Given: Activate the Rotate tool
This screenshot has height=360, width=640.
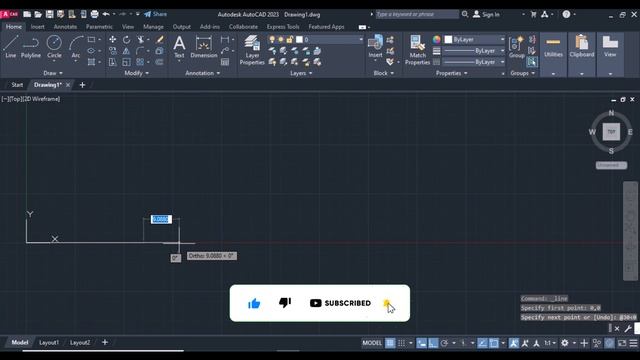Looking at the screenshot, I should 127,40.
